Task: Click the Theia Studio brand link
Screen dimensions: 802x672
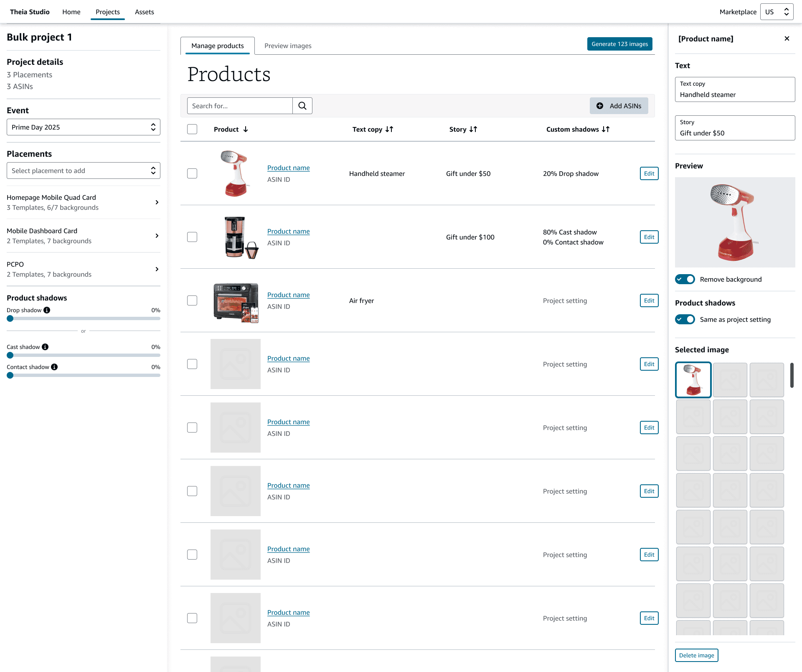Action: coord(30,12)
